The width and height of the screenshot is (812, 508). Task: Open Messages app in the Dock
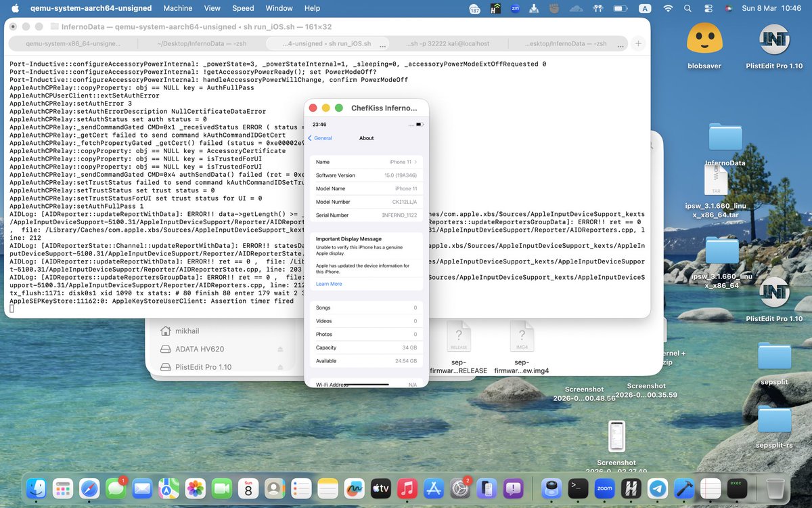point(116,488)
